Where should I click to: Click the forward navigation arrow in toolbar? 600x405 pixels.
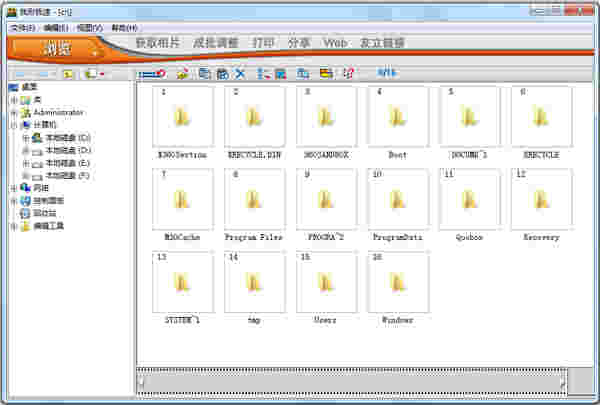44,73
